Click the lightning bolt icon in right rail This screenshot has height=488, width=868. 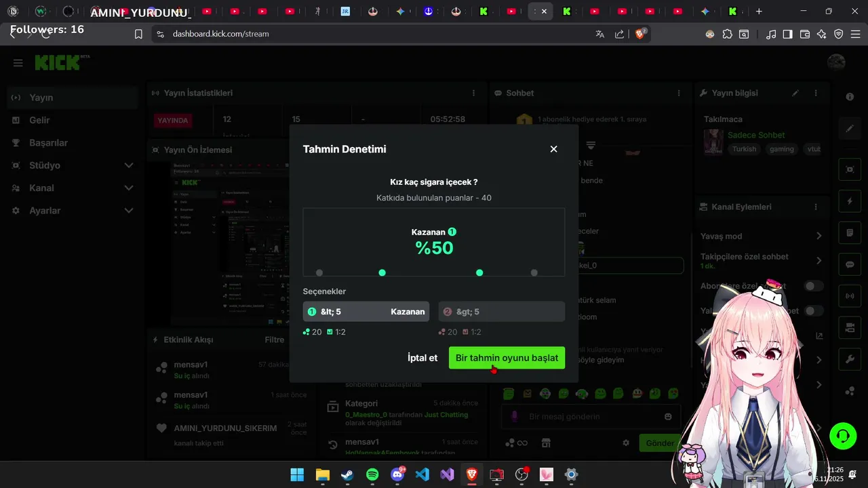tap(850, 201)
